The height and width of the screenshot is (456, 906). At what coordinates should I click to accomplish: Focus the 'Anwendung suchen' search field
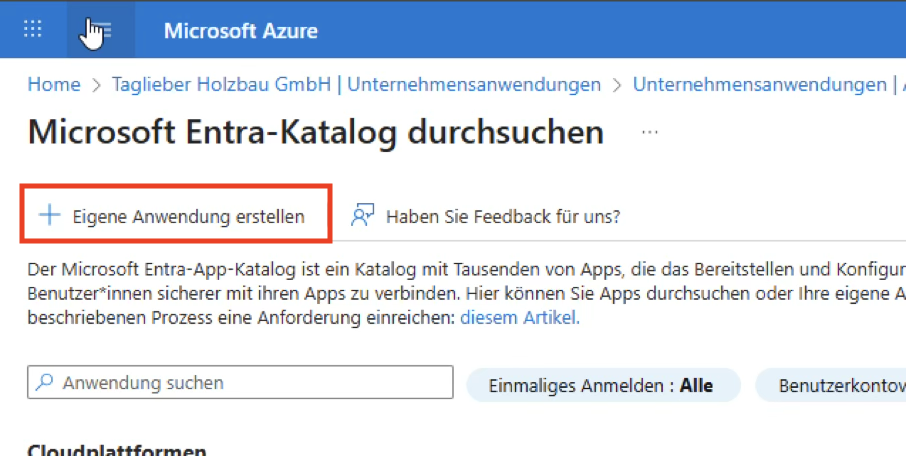pyautogui.click(x=250, y=383)
